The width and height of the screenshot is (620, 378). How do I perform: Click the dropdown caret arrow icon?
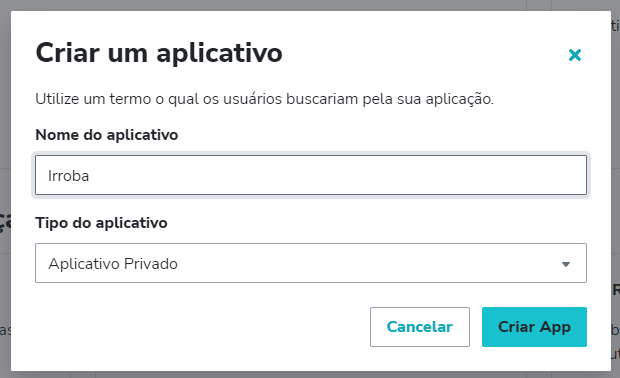click(566, 264)
